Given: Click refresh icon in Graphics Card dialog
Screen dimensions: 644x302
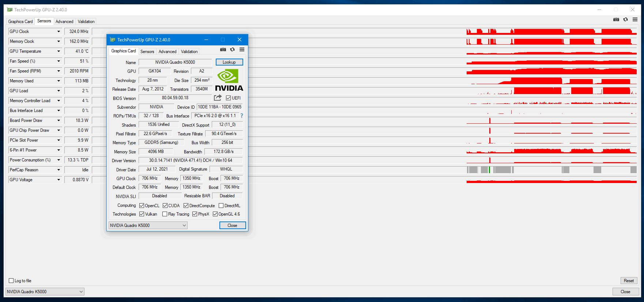Looking at the screenshot, I should (x=232, y=49).
